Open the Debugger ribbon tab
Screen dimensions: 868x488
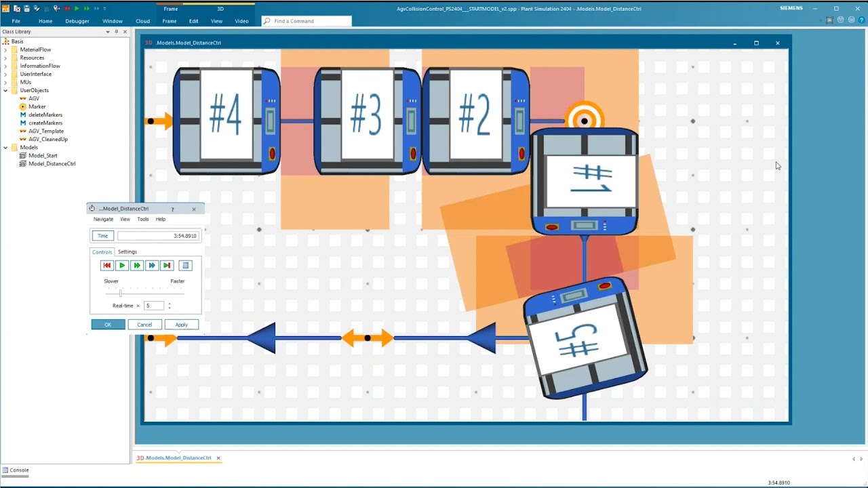coord(77,21)
